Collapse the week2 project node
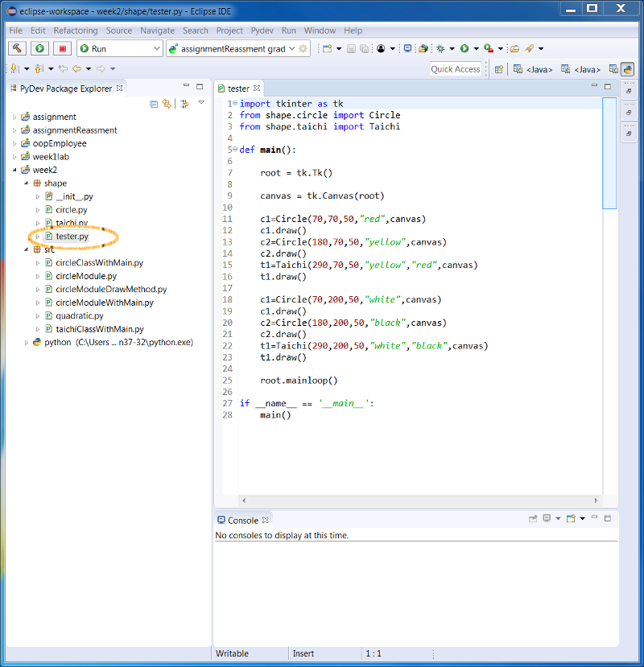Screen dimensions: 644x667 [14, 171]
